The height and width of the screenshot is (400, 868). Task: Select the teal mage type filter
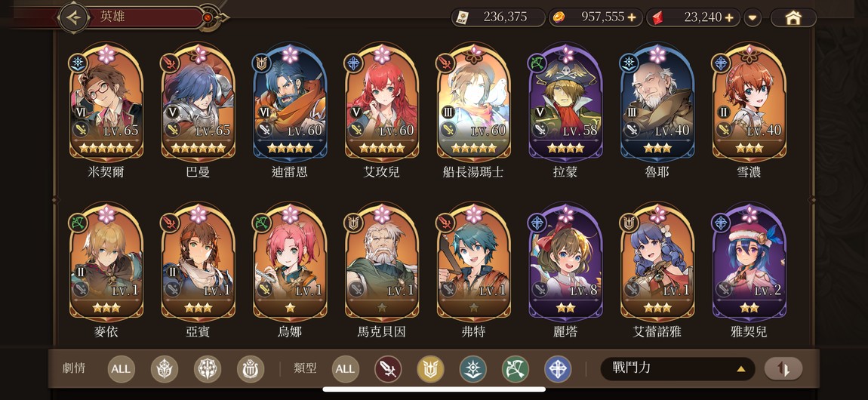(472, 369)
